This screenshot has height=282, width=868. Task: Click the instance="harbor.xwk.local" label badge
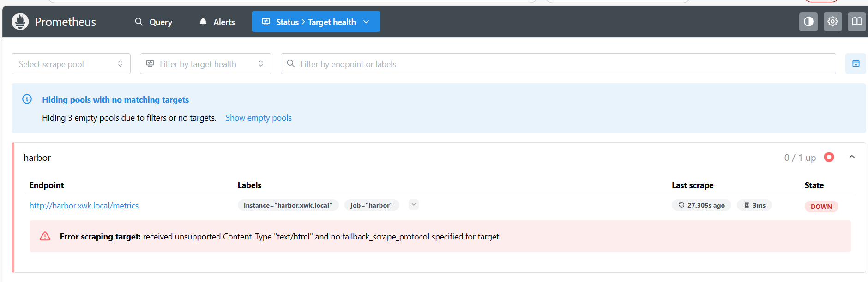288,205
